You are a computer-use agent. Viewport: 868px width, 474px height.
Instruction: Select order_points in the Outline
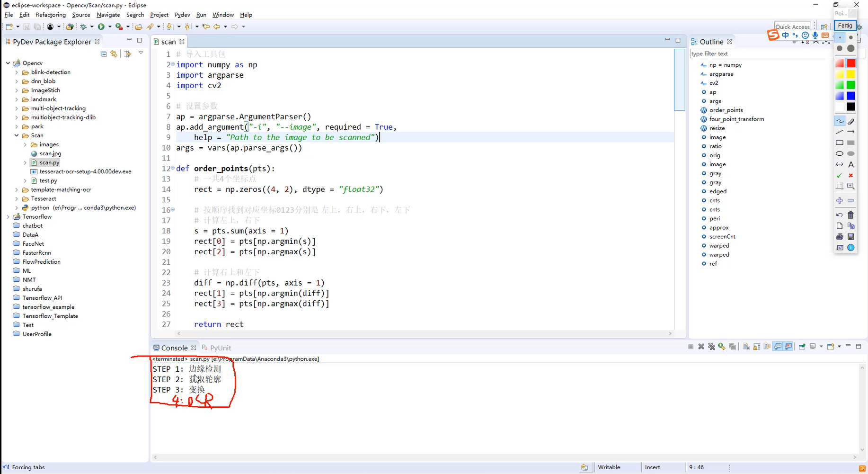click(x=726, y=110)
